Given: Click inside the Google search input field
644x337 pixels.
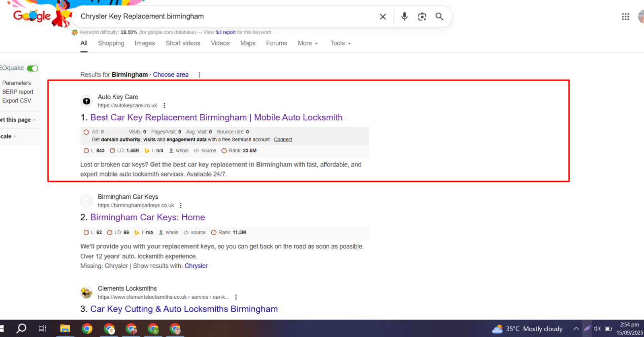Looking at the screenshot, I should click(225, 16).
